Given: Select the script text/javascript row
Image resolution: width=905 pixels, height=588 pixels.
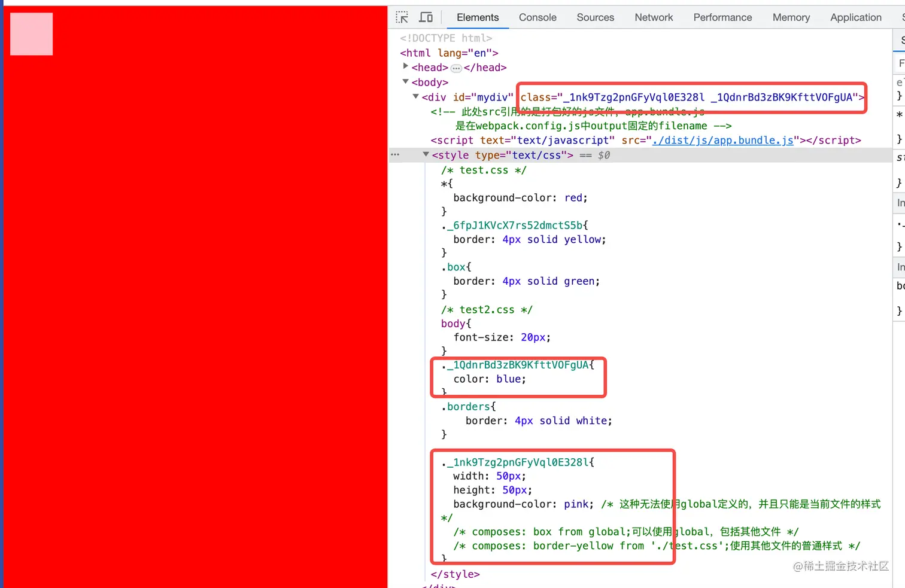Looking at the screenshot, I should click(646, 140).
